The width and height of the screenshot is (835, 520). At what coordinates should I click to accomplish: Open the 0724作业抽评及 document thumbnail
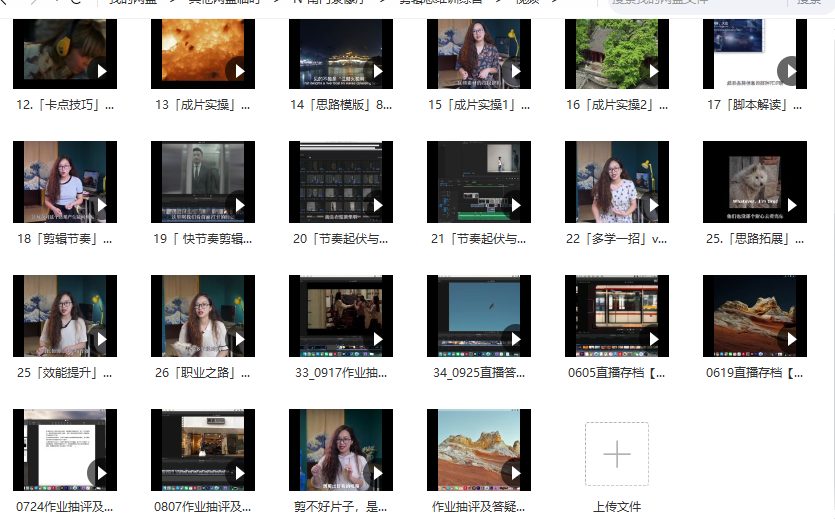point(65,450)
